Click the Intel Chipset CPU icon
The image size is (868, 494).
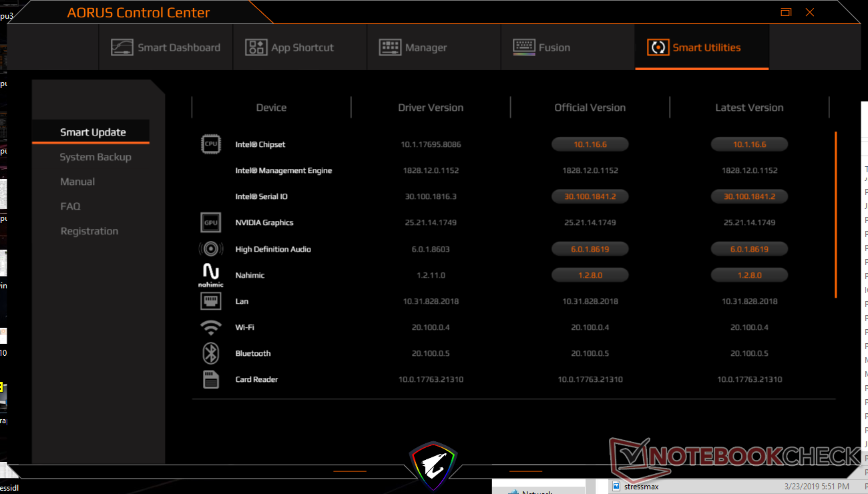(211, 144)
